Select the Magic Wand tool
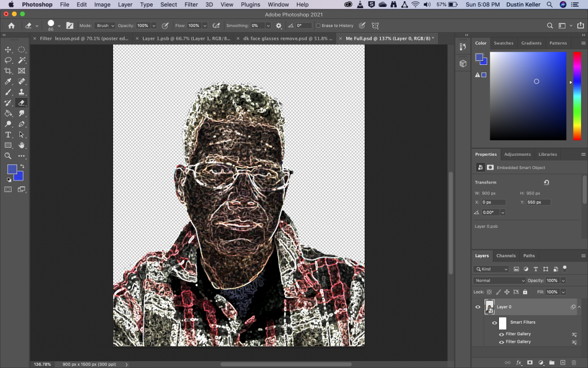588x368 pixels. coord(22,60)
